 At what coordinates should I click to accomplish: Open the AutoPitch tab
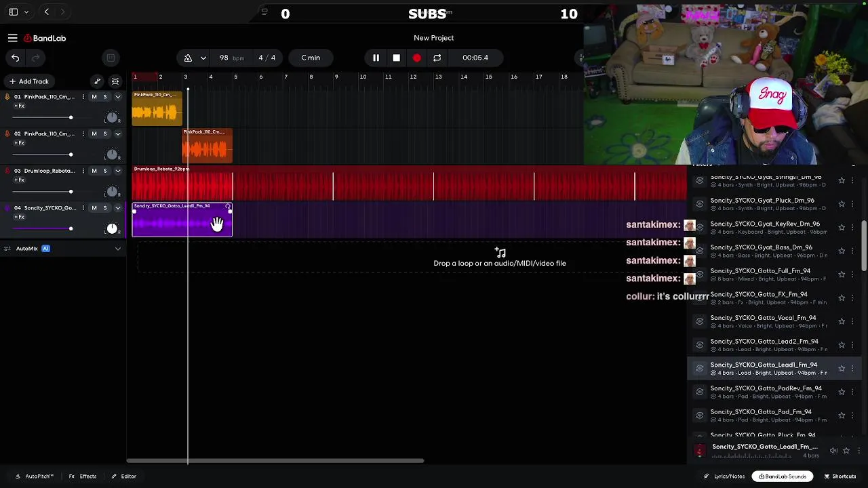(34, 476)
